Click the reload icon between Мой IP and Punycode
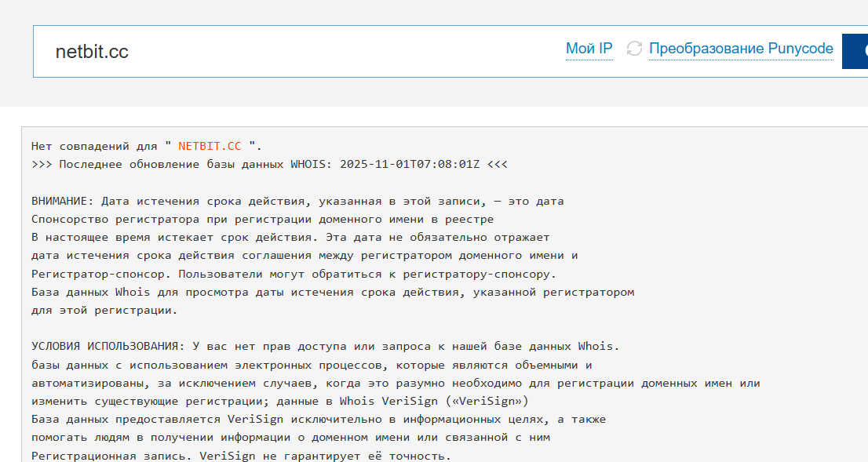Viewport: 868px width, 462px height. point(633,48)
